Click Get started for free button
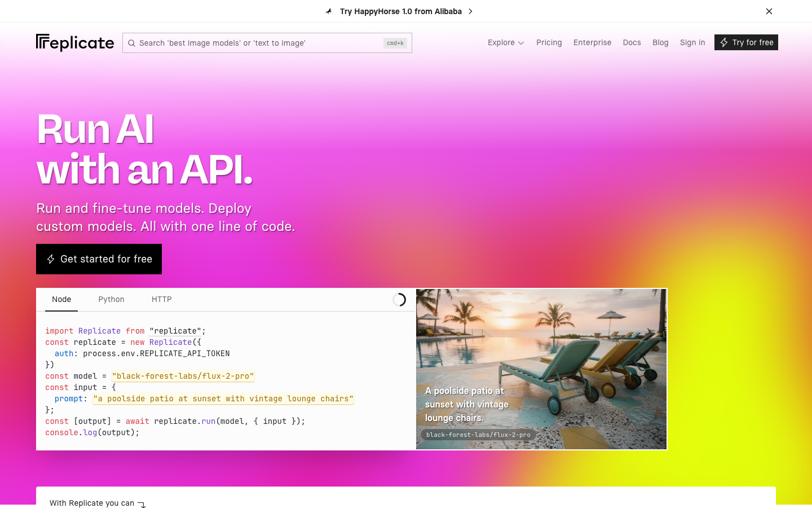The width and height of the screenshot is (812, 508). tap(99, 259)
